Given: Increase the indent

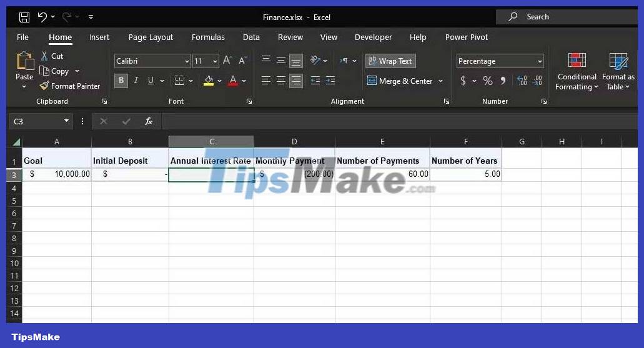Looking at the screenshot, I should coord(330,81).
